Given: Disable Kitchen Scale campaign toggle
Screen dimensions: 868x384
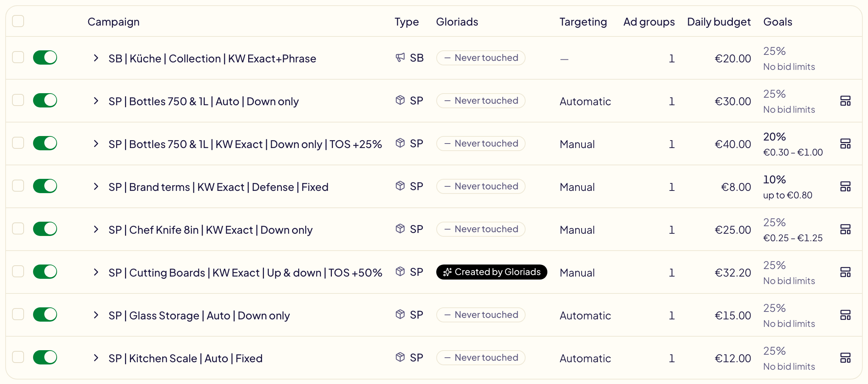Looking at the screenshot, I should point(45,357).
